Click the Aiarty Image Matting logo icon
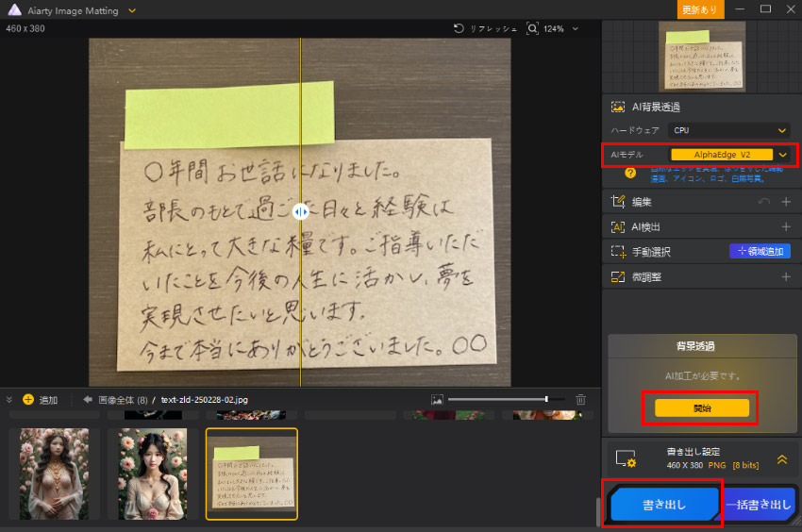Viewport: 802px width, 532px height. point(15,10)
